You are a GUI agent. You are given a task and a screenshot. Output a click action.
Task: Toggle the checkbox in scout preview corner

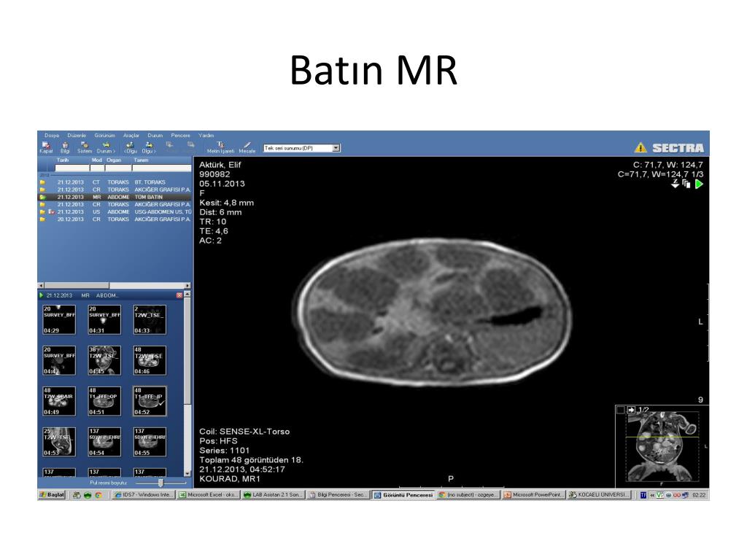tap(620, 410)
